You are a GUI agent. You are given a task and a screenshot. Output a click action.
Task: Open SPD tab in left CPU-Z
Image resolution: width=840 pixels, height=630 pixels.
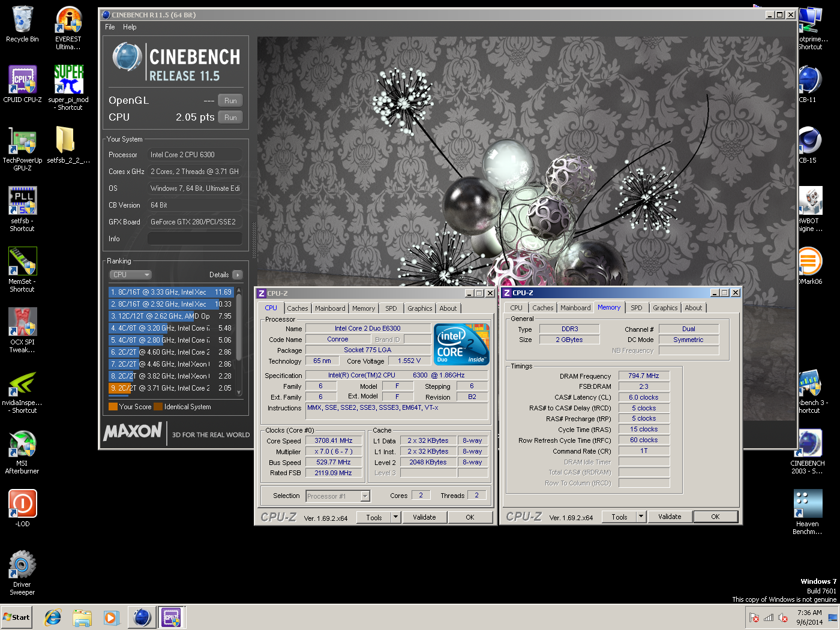coord(391,308)
